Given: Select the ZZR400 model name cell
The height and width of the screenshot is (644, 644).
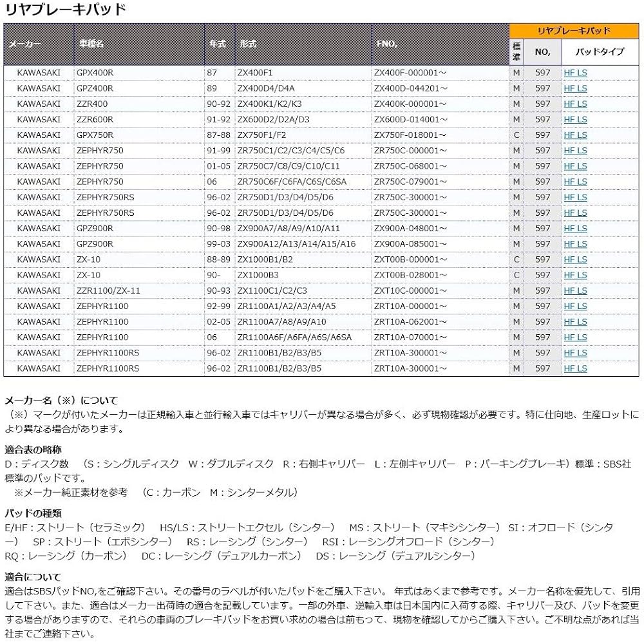Looking at the screenshot, I should (x=139, y=104).
